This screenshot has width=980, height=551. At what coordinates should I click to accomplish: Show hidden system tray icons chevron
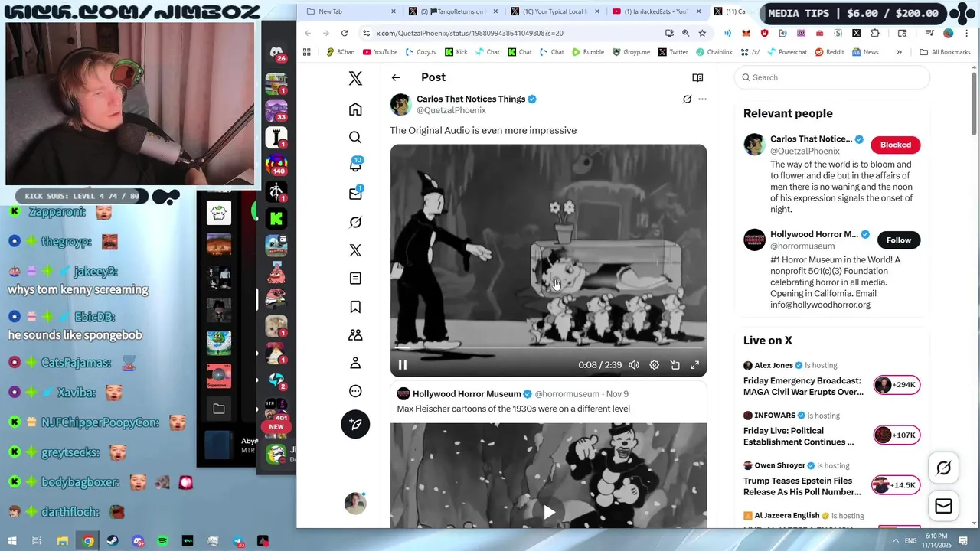[x=895, y=541]
